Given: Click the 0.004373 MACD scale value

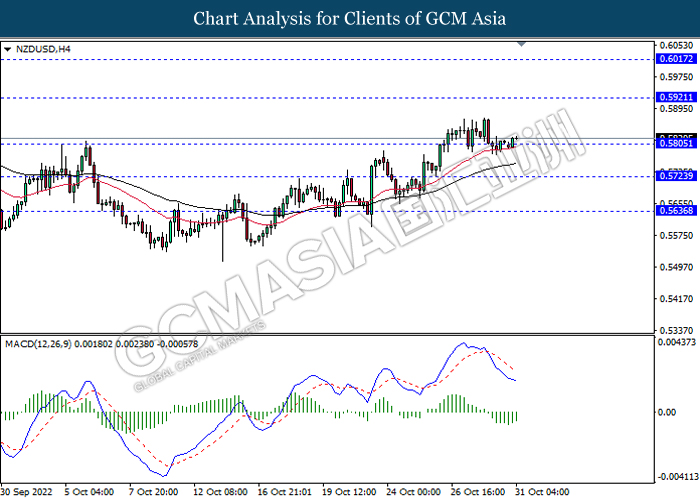Looking at the screenshot, I should [x=677, y=342].
